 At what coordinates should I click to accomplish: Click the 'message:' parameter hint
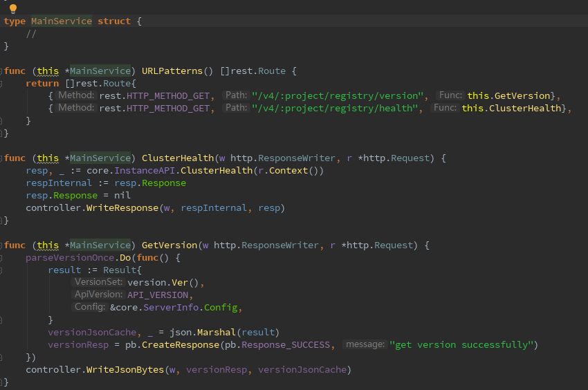point(365,344)
